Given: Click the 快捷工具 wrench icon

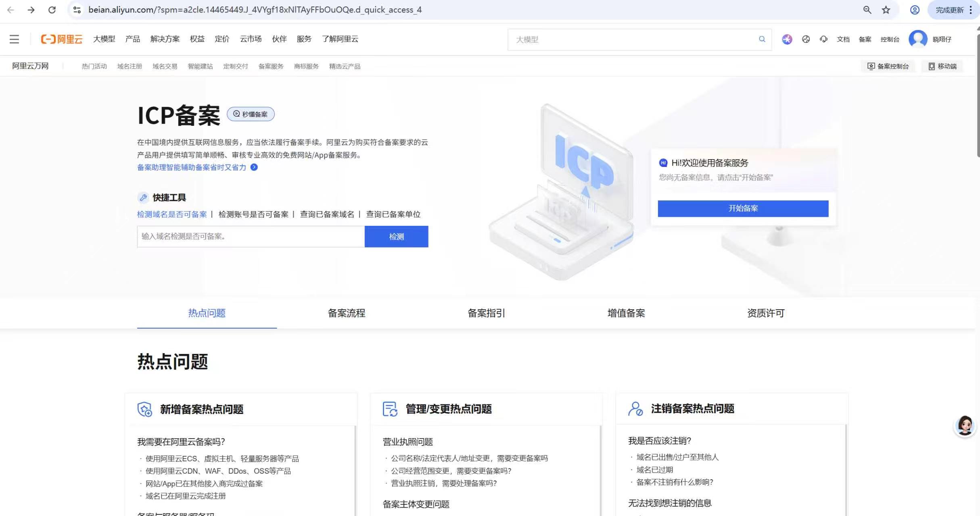Looking at the screenshot, I should (143, 198).
